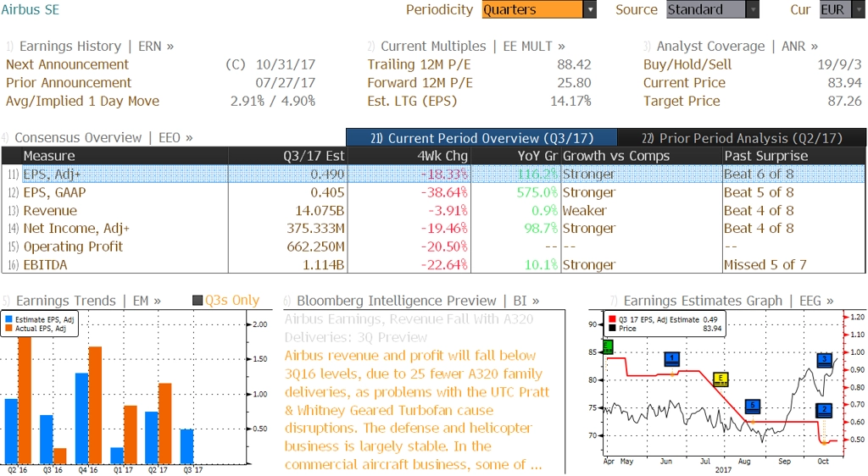Click Revenue estimate 14.075B
The width and height of the screenshot is (868, 476).
(x=320, y=211)
